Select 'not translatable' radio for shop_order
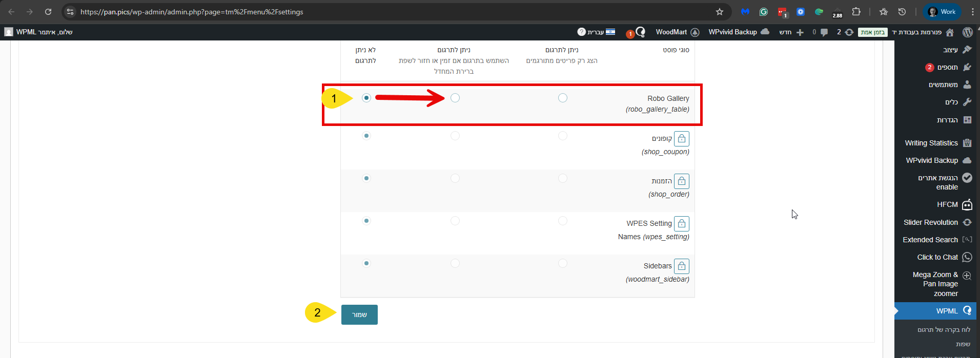 tap(366, 178)
